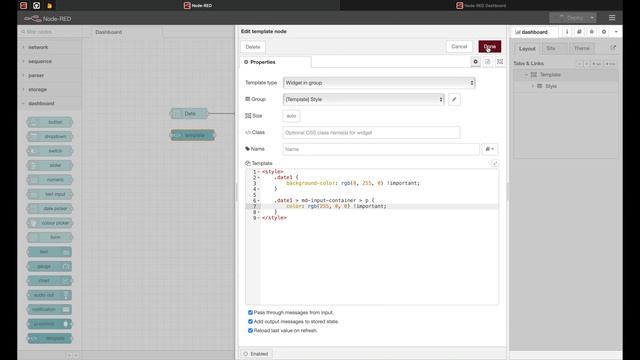
Task: Open the Node-RED main hamburger menu
Action: pyautogui.click(x=612, y=18)
